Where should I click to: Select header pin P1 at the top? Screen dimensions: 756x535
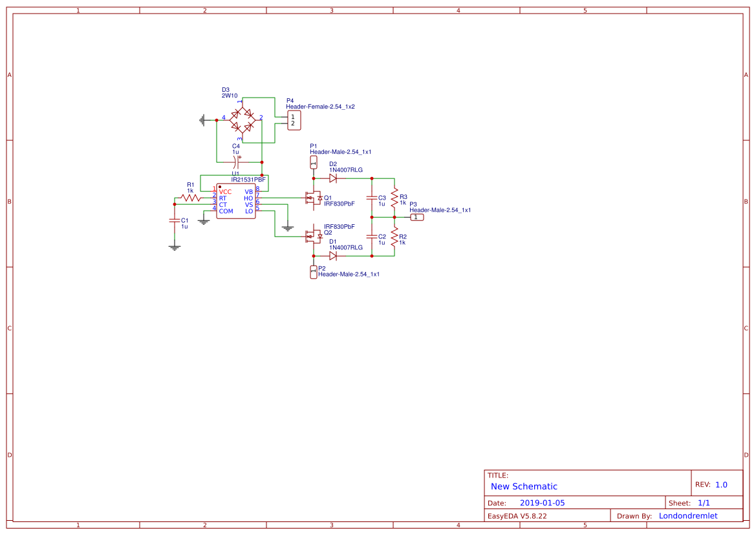313,162
